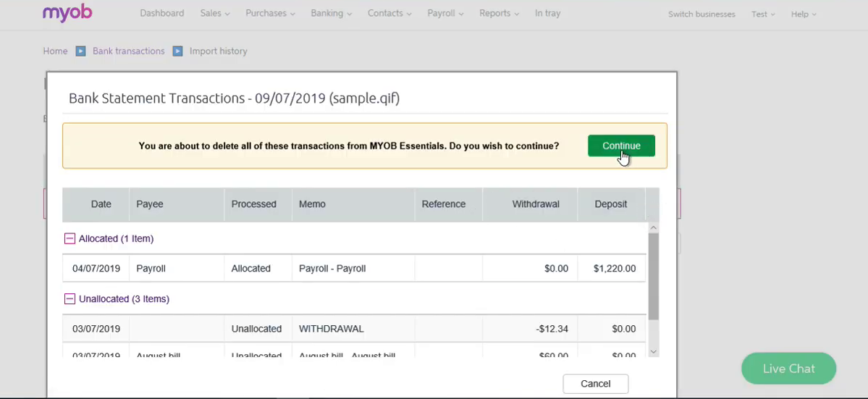The height and width of the screenshot is (399, 868).
Task: Click the $0.00 deposit in the WITHDRAWAL row
Action: (624, 329)
